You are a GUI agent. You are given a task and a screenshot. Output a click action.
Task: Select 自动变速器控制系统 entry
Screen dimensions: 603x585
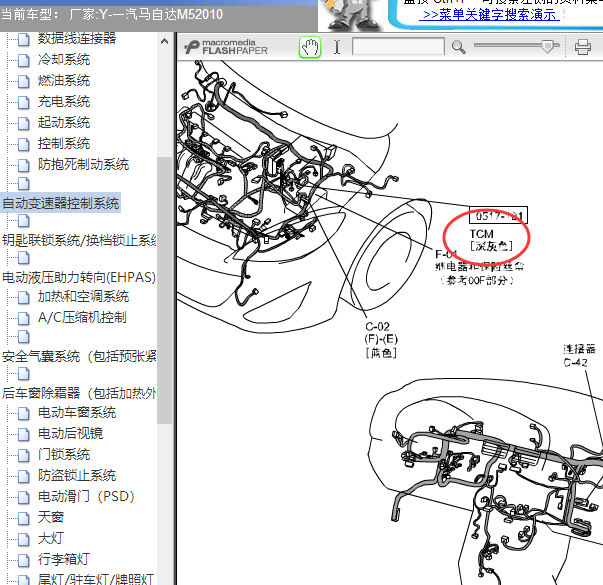tap(61, 203)
